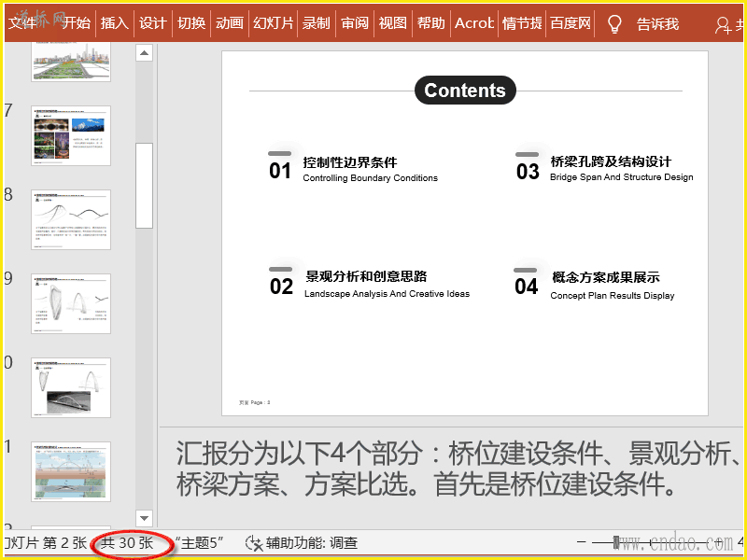Click the page number footer text
The image size is (747, 560).
(254, 403)
